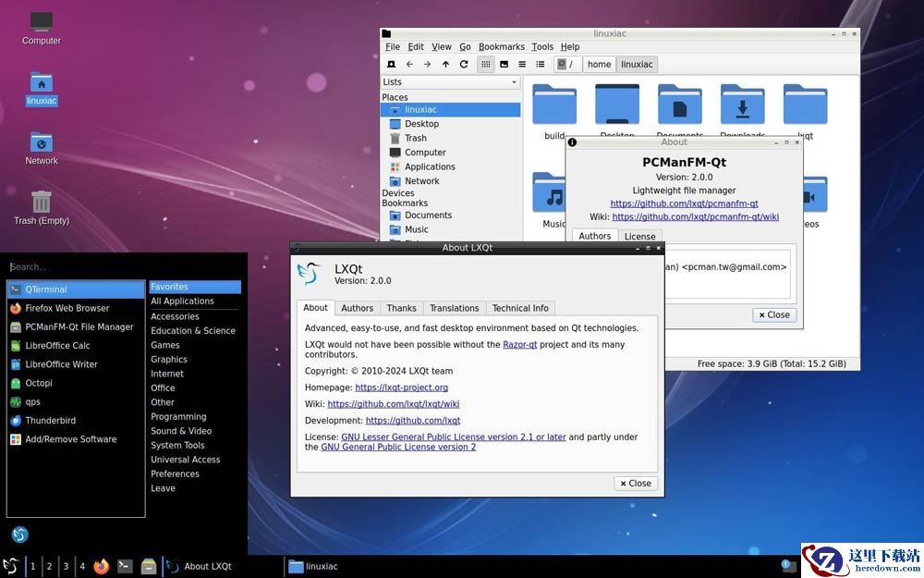The height and width of the screenshot is (578, 924).
Task: Launch LibreOffice Writer from menu
Action: click(x=76, y=364)
